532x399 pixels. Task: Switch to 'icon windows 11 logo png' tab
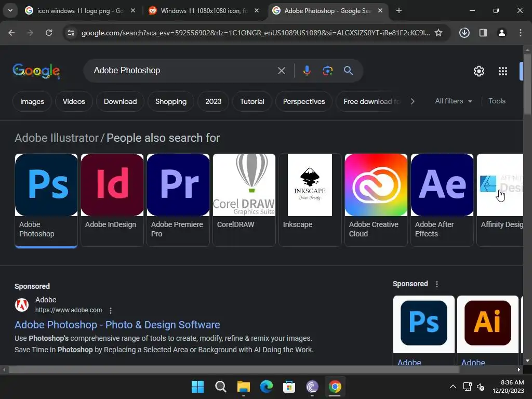[x=80, y=11]
